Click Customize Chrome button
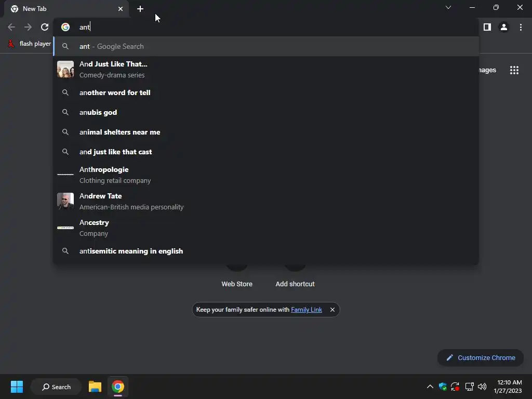The width and height of the screenshot is (532, 399). 481,357
